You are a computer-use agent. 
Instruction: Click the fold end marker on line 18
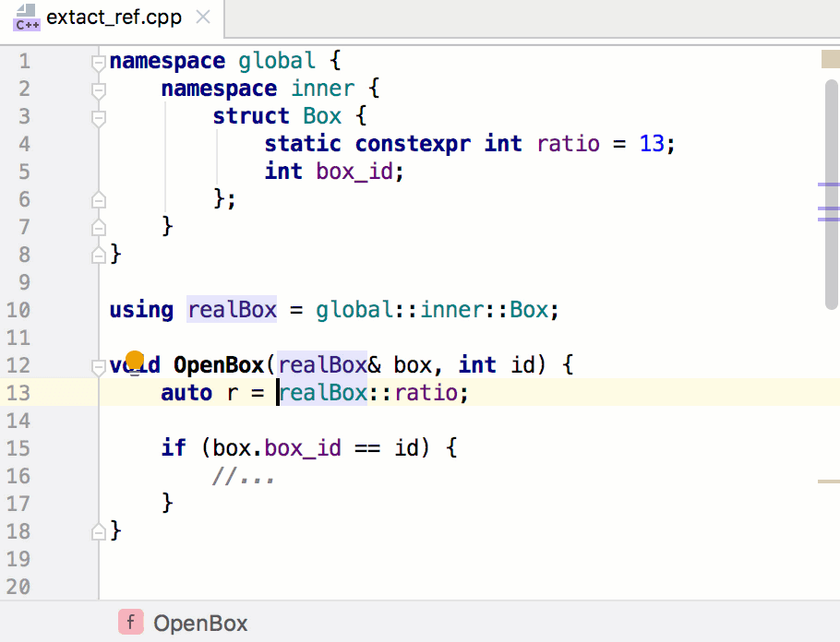99,531
